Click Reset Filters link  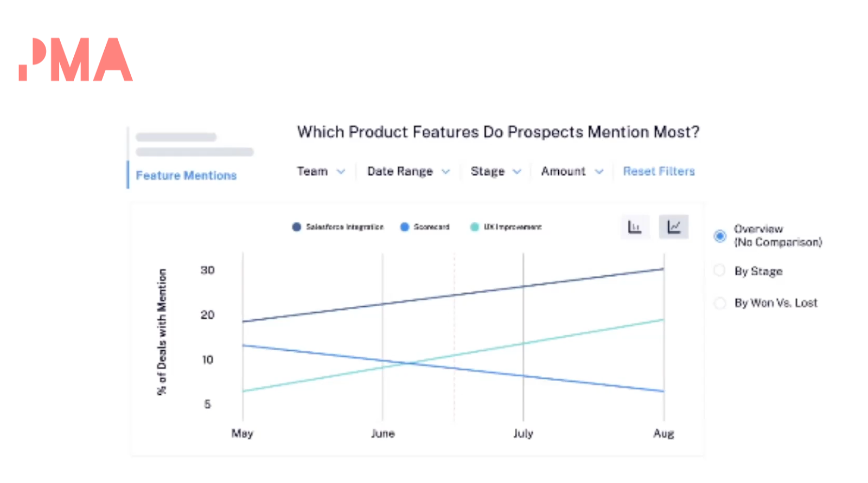click(x=659, y=171)
